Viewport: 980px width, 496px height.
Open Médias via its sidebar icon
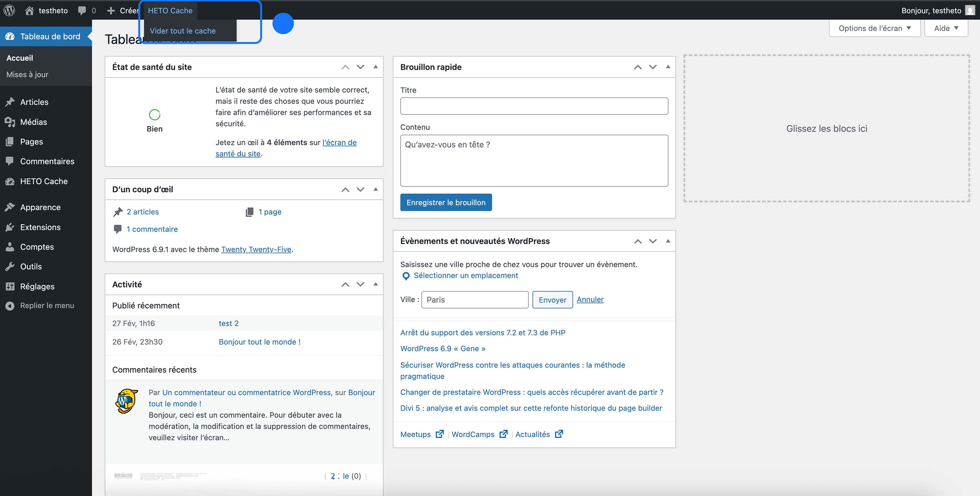point(10,122)
